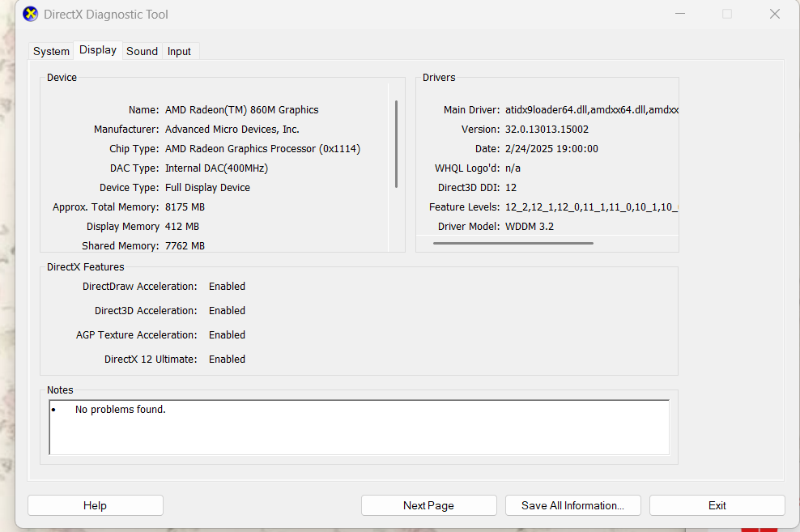Click driver date '2/24/2025 19:00:00'

click(551, 149)
